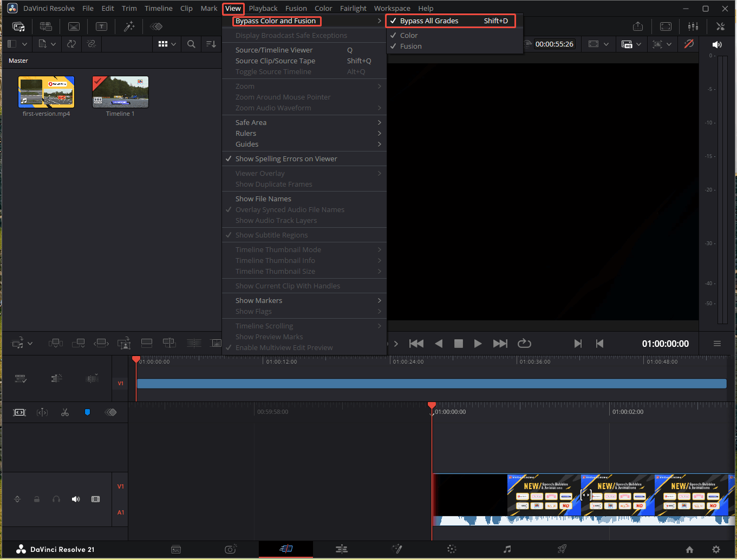Click the close up edit icon
Viewport: 737px width, 560px height.
125,343
